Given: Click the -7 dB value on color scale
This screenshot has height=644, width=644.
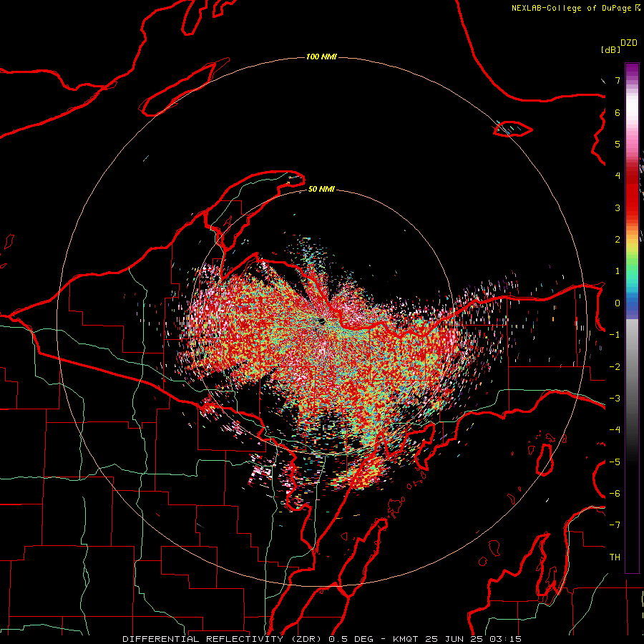Looking at the screenshot, I should point(615,525).
